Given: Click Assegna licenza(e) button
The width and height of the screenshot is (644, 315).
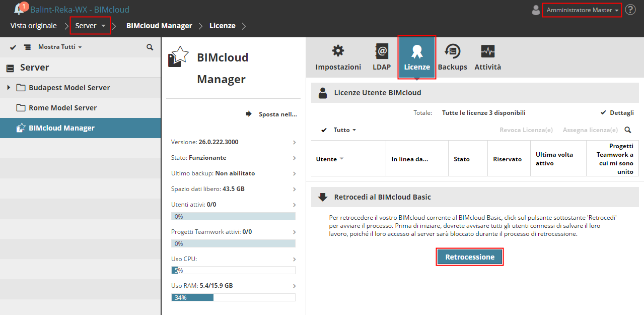Looking at the screenshot, I should [590, 130].
